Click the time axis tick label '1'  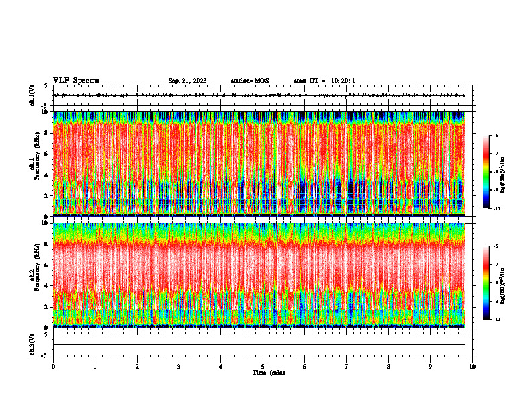(95, 367)
